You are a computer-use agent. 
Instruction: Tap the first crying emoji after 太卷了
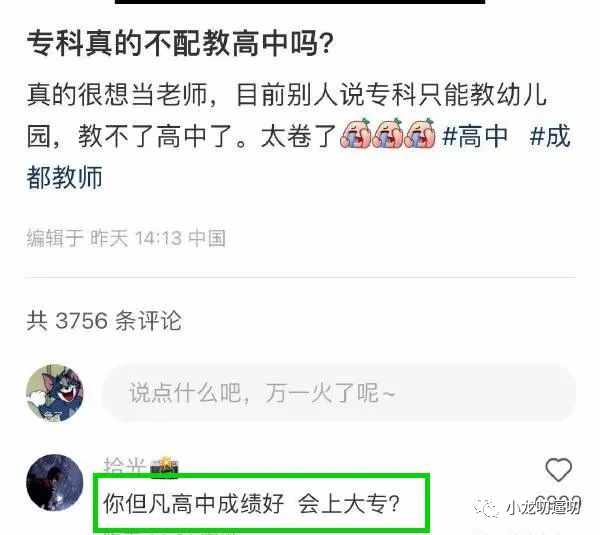[x=355, y=134]
